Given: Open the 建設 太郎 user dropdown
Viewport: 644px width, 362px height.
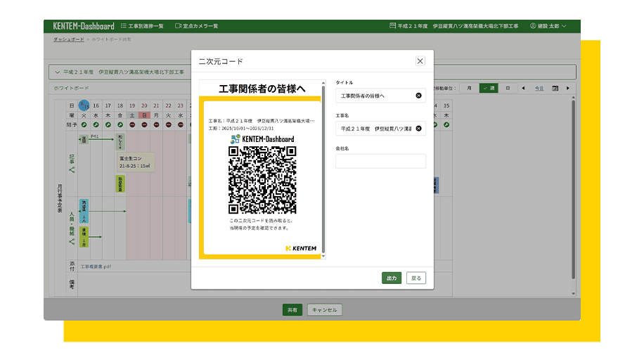Looking at the screenshot, I should pos(548,26).
